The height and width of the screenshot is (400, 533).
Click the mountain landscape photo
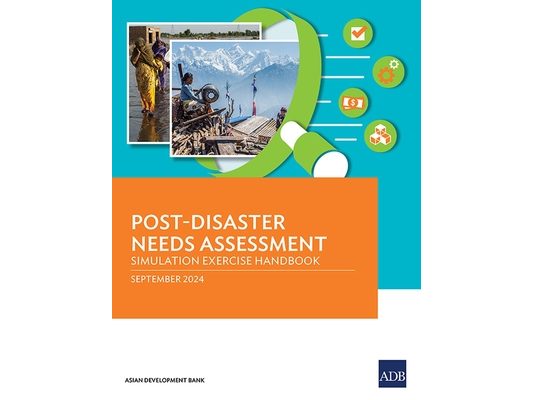coord(235,99)
